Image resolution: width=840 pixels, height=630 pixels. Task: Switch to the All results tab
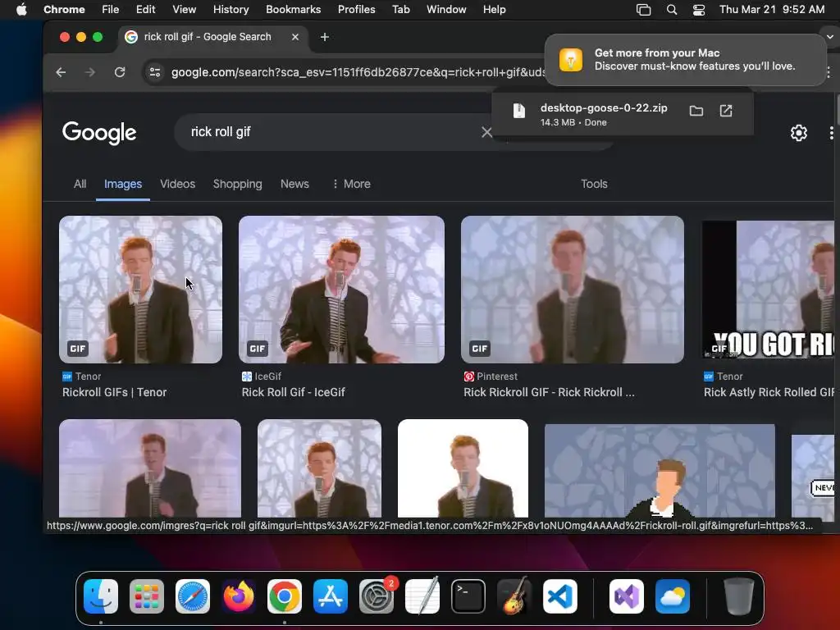click(80, 184)
